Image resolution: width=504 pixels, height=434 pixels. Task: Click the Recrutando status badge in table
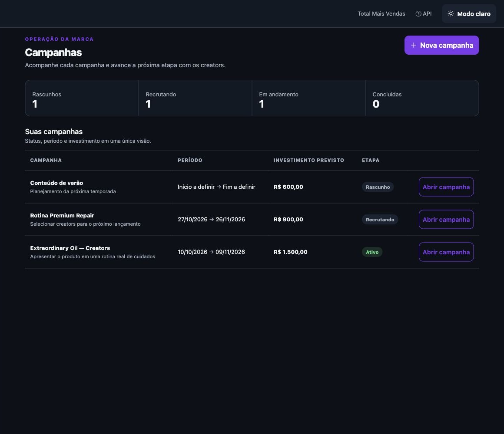point(380,220)
